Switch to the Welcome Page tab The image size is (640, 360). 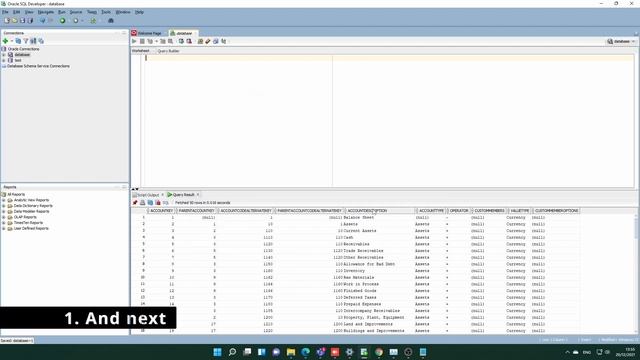click(149, 33)
